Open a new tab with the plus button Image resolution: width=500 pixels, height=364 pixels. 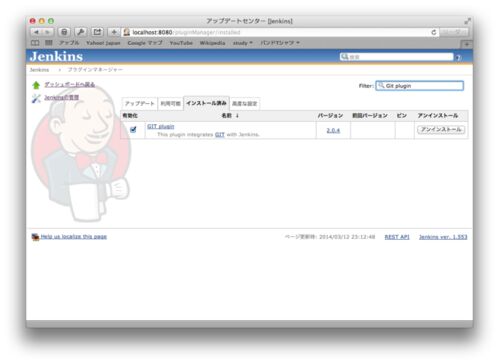467,44
